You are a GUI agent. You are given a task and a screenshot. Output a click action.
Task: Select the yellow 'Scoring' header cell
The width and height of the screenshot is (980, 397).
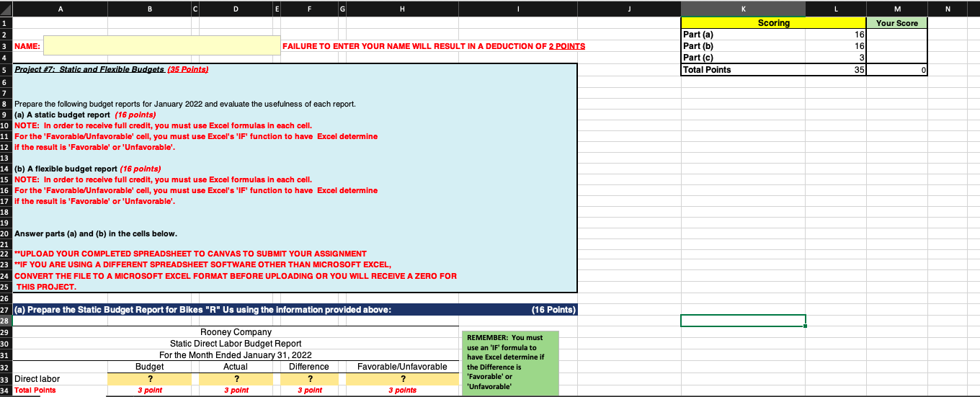click(774, 23)
